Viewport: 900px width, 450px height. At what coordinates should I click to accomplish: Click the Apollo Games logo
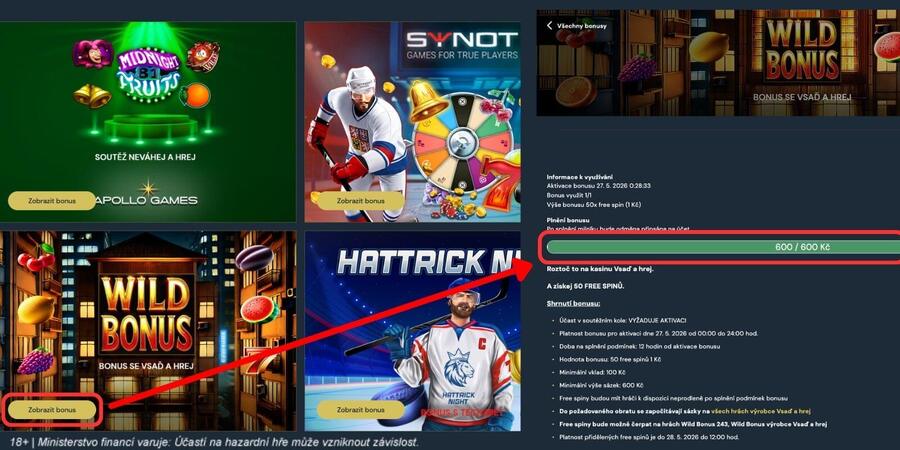[148, 195]
